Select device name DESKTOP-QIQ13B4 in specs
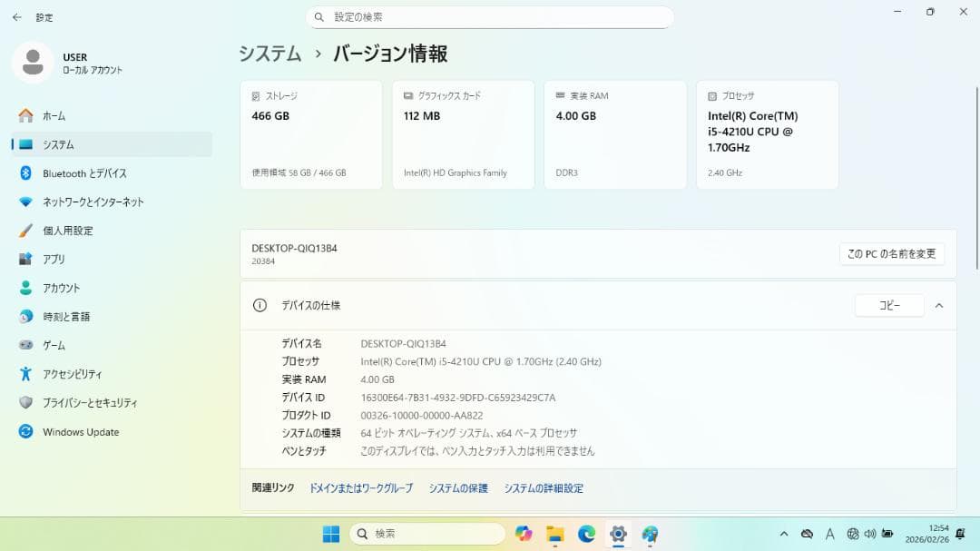 403,344
